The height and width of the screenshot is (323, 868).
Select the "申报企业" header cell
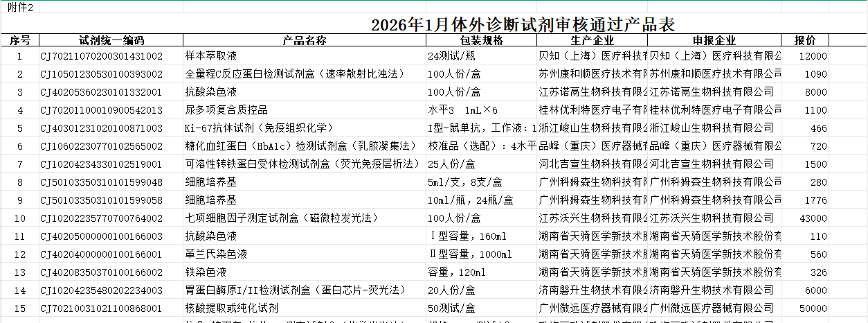[x=714, y=40]
